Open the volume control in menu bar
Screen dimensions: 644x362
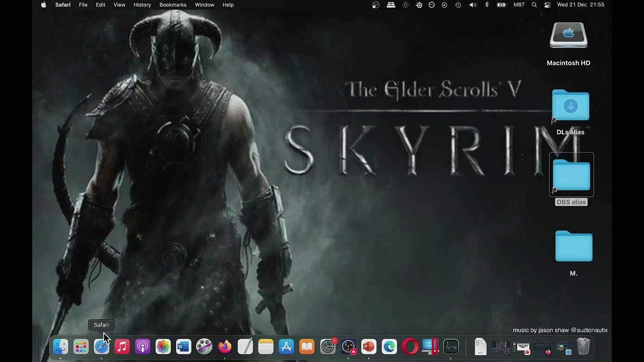click(473, 5)
